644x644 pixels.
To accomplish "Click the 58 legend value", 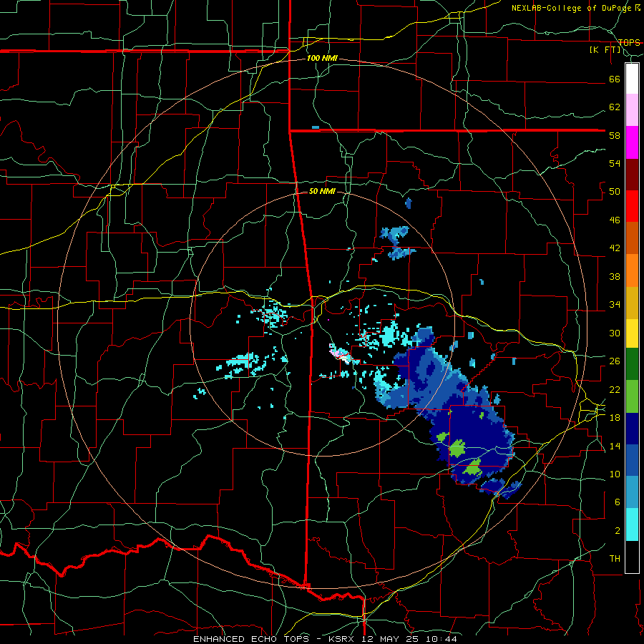I will click(615, 135).
